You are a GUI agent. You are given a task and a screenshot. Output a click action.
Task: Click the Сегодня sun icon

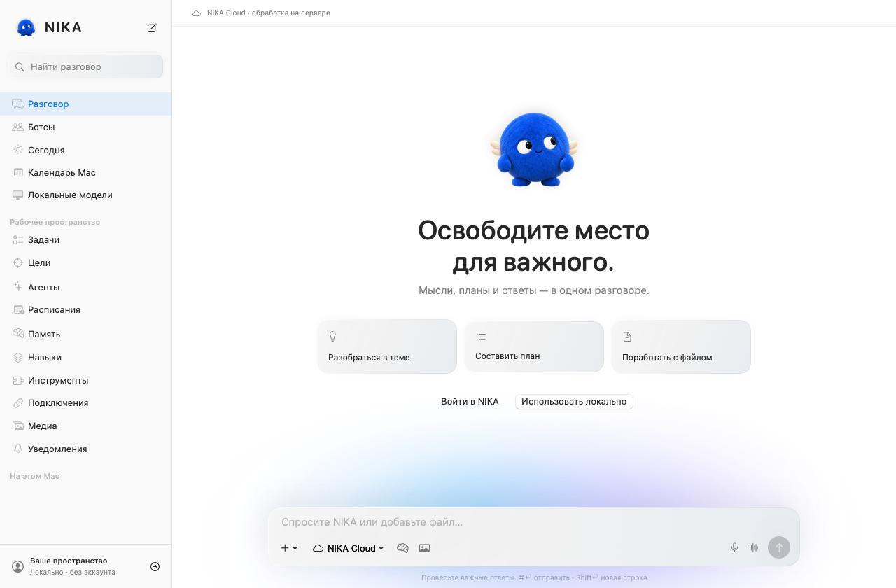click(18, 150)
